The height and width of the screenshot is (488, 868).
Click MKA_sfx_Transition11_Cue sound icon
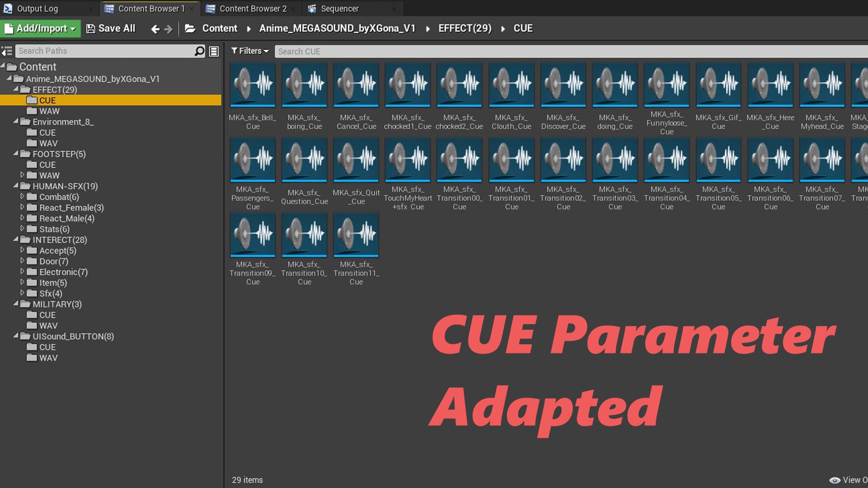pyautogui.click(x=356, y=235)
